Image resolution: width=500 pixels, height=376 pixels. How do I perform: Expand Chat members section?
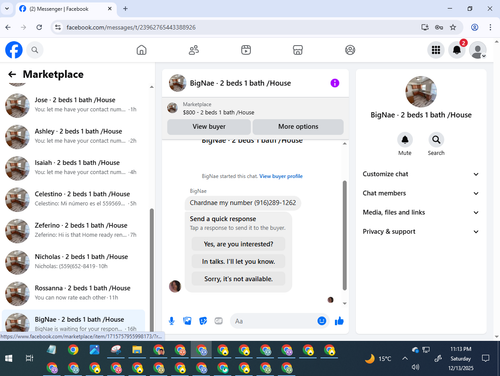pyautogui.click(x=421, y=193)
